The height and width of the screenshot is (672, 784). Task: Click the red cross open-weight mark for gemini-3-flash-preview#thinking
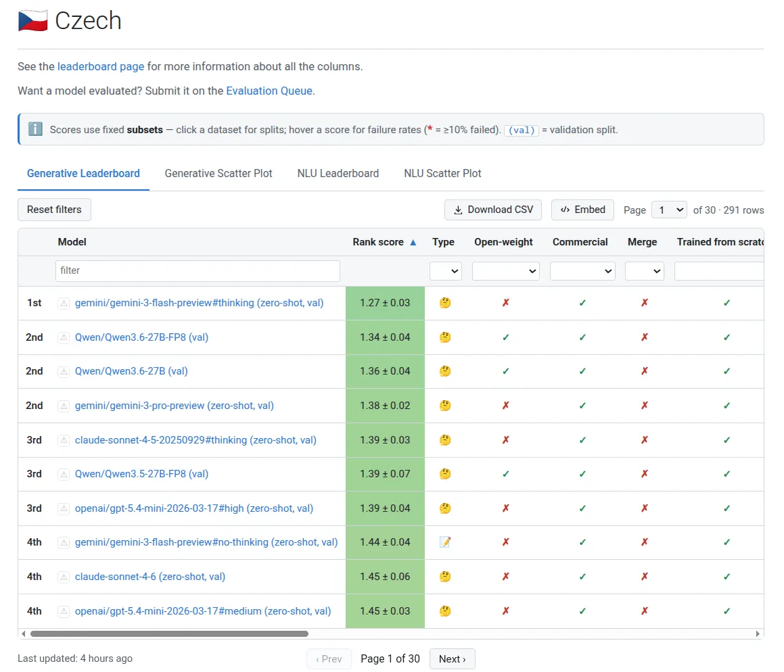[x=505, y=303]
